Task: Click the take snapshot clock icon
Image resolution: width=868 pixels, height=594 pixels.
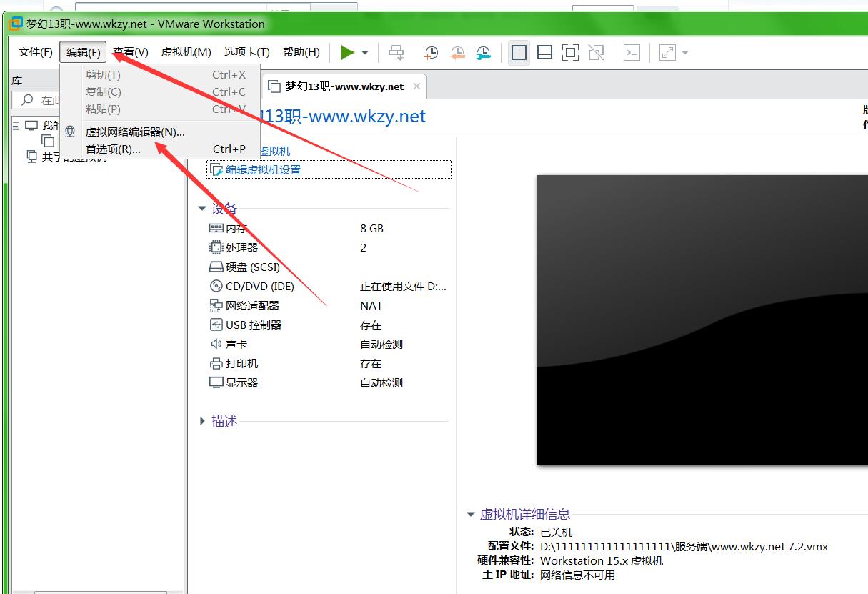Action: pos(431,52)
